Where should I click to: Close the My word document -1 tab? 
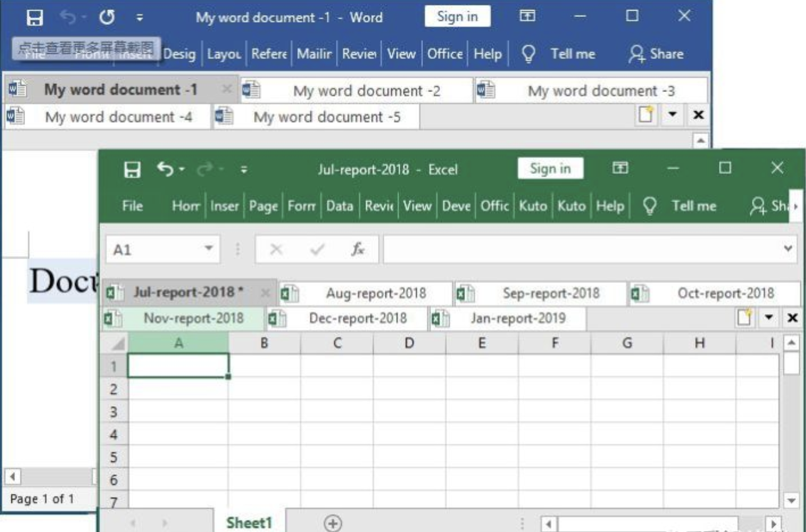click(x=228, y=90)
